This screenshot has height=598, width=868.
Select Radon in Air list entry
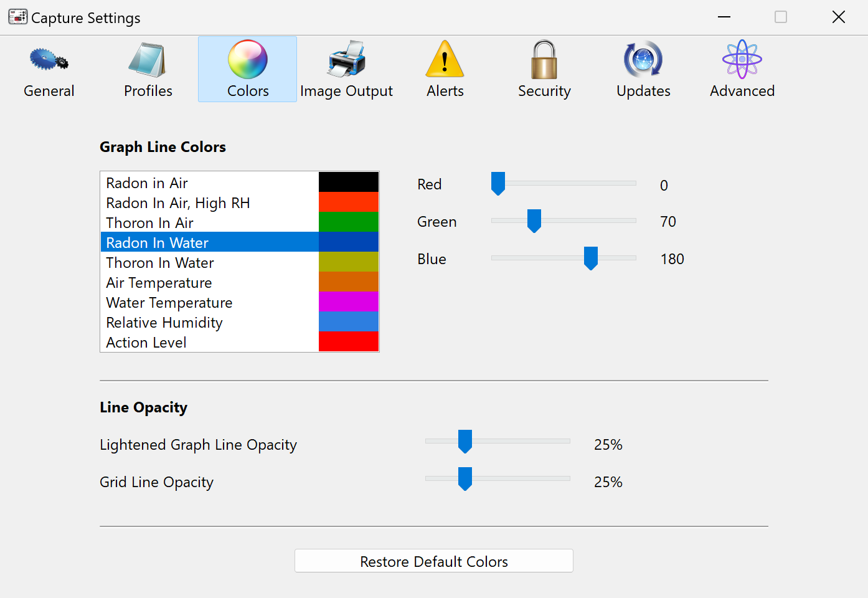(147, 183)
